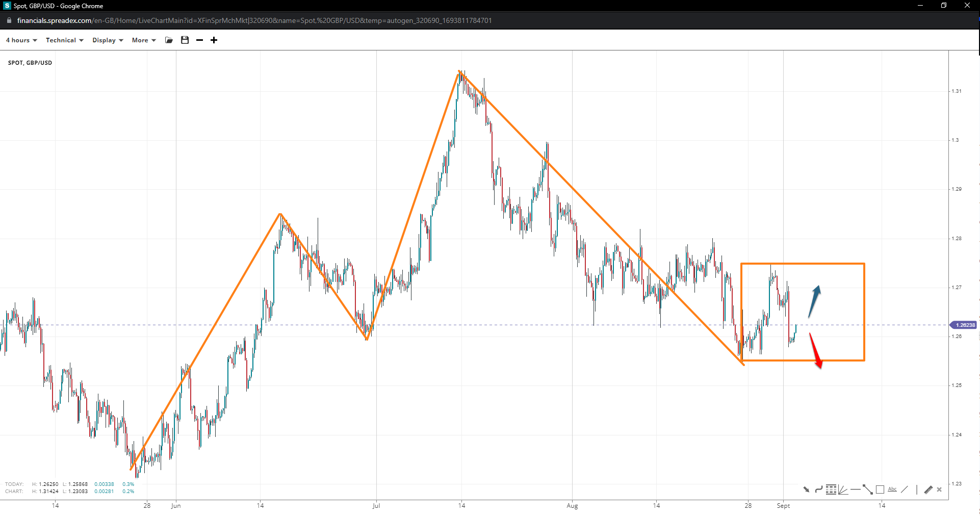Select the ruler measurement tool
The width and height of the screenshot is (980, 516).
click(928, 489)
